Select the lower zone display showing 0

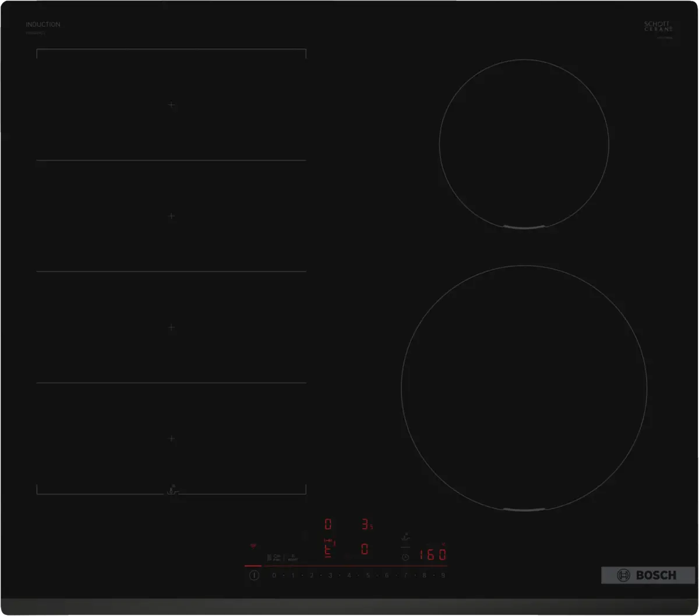tap(365, 549)
